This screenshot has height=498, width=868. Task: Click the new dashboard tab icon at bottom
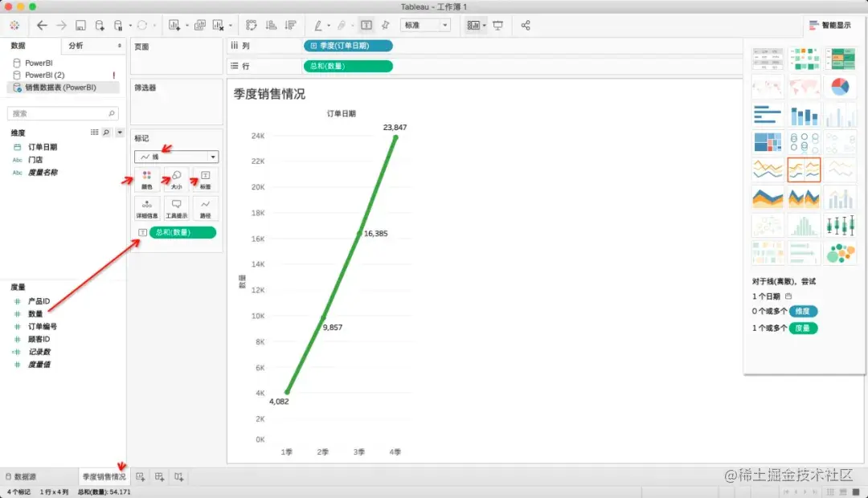pos(159,476)
